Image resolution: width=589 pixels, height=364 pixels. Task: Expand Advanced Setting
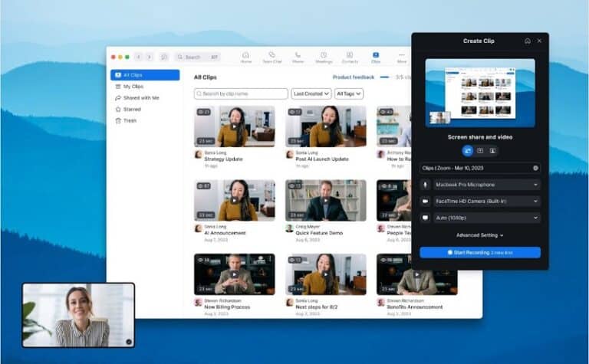point(479,235)
